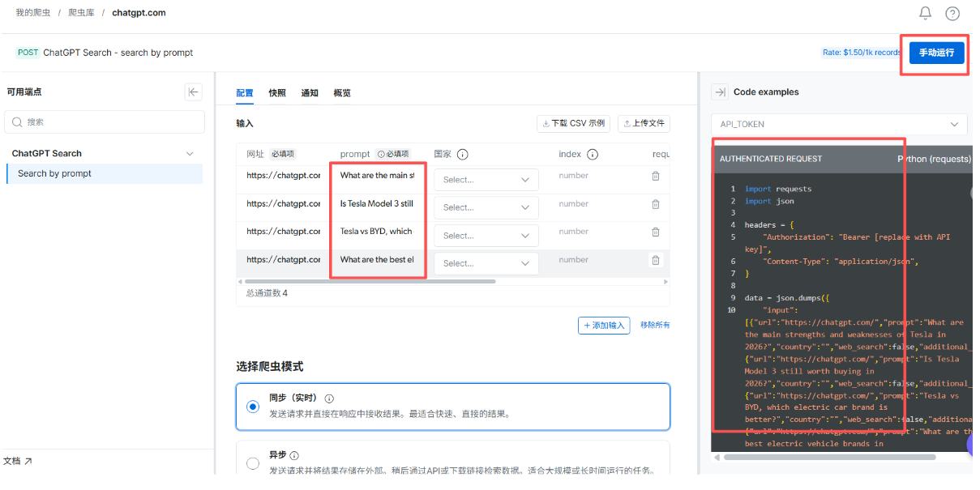
Task: Collapse the Code examples panel arrow icon
Action: click(x=719, y=92)
